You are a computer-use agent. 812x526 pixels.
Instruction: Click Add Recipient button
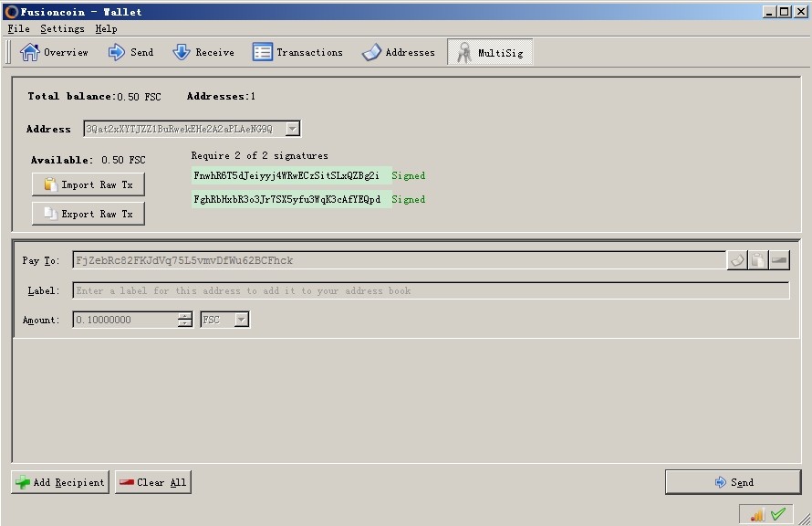pos(60,482)
